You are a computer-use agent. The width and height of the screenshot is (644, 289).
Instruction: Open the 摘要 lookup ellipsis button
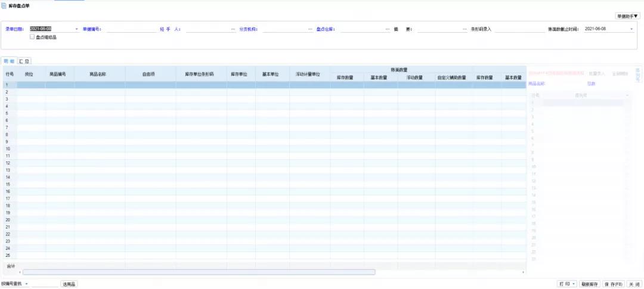click(x=465, y=29)
